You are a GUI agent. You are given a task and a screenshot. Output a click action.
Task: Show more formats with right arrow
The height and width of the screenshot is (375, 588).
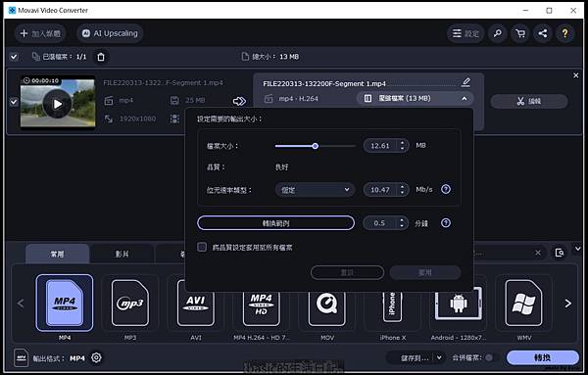(568, 304)
